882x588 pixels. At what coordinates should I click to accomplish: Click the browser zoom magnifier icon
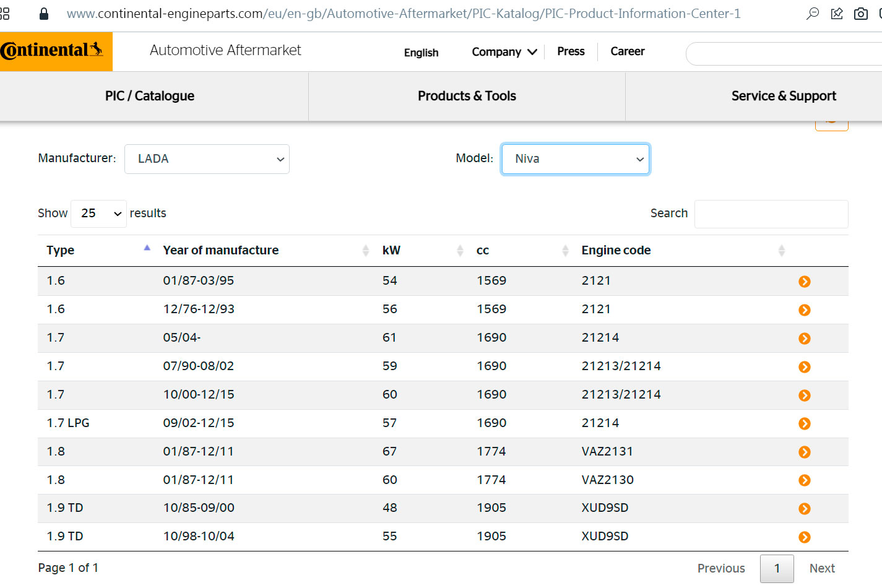point(813,14)
